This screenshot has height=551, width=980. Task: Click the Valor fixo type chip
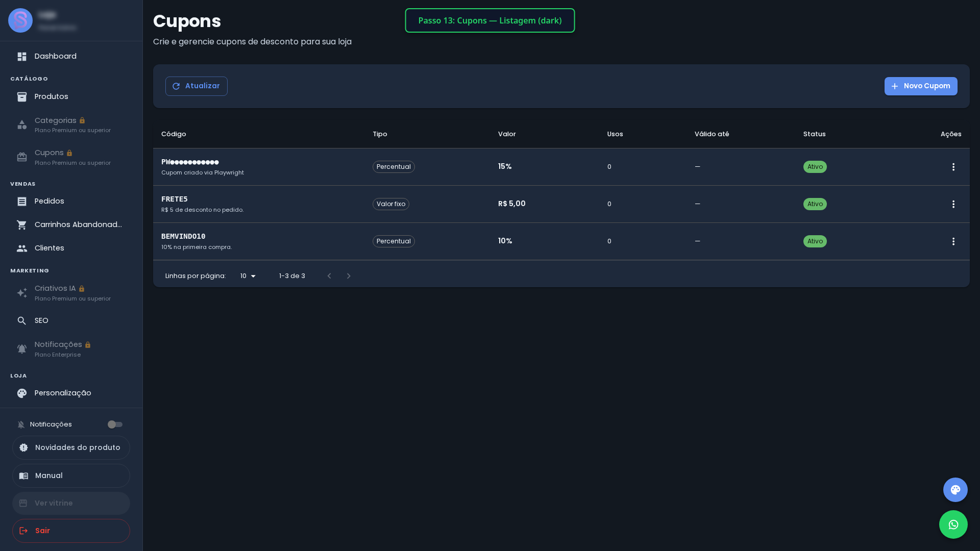391,204
